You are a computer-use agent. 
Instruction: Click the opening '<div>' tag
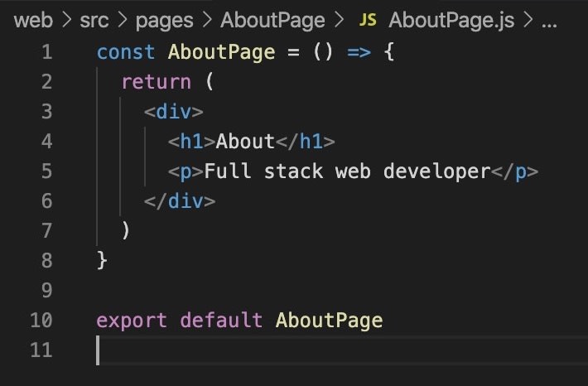174,112
